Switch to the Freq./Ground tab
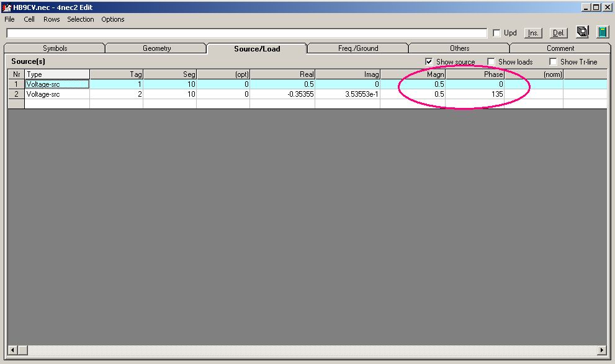The height and width of the screenshot is (364, 615). (x=358, y=48)
